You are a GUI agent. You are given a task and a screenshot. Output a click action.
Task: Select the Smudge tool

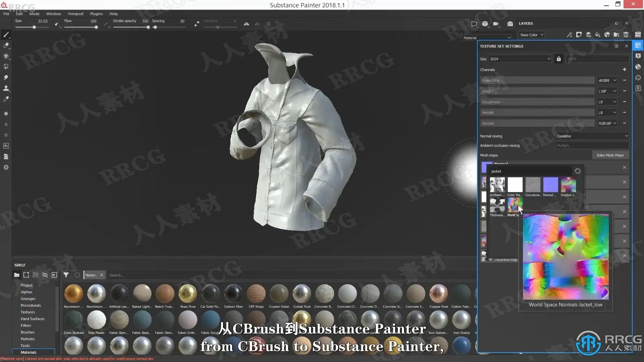(x=6, y=77)
